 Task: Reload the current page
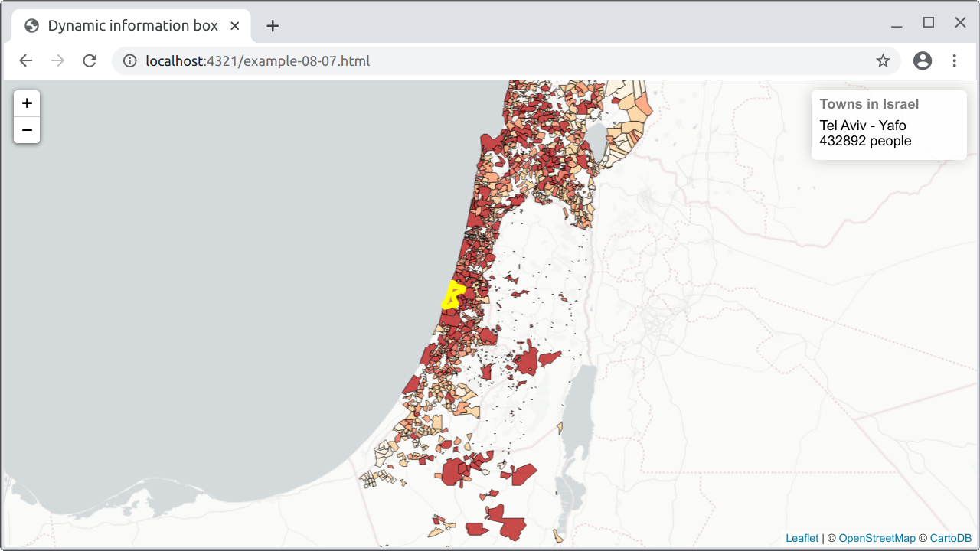tap(90, 60)
